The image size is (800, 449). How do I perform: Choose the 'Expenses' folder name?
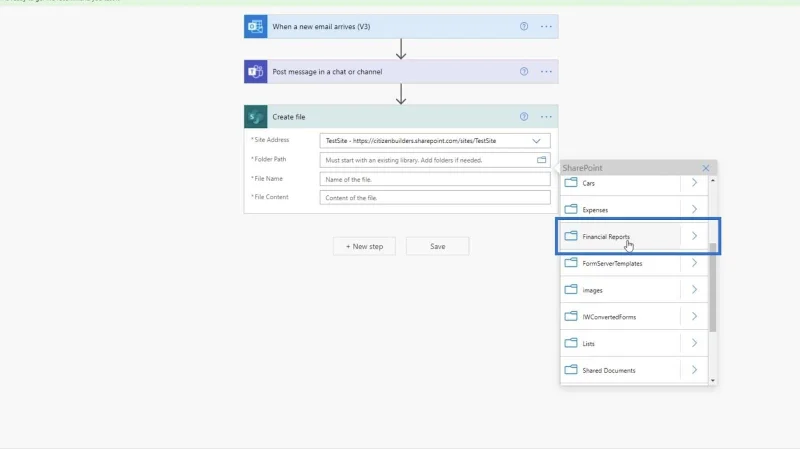(595, 210)
